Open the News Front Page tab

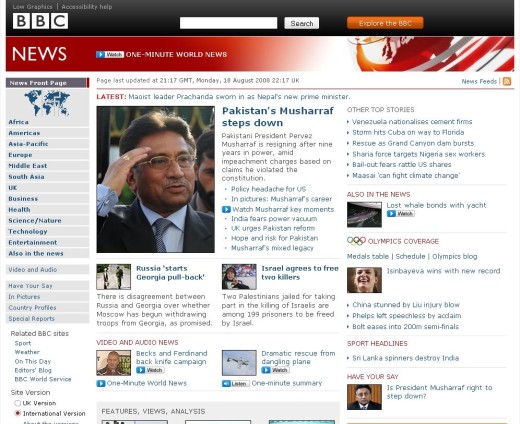click(47, 83)
